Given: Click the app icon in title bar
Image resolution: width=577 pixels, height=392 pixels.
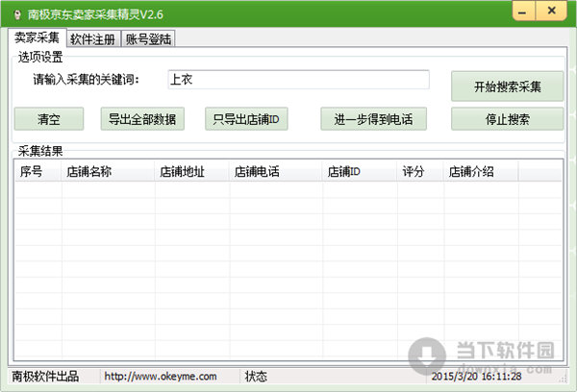Looking at the screenshot, I should (x=17, y=14).
